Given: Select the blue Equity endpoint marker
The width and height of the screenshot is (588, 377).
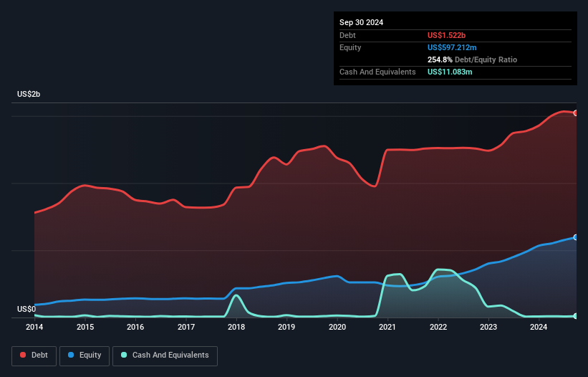Looking at the screenshot, I should (x=576, y=237).
